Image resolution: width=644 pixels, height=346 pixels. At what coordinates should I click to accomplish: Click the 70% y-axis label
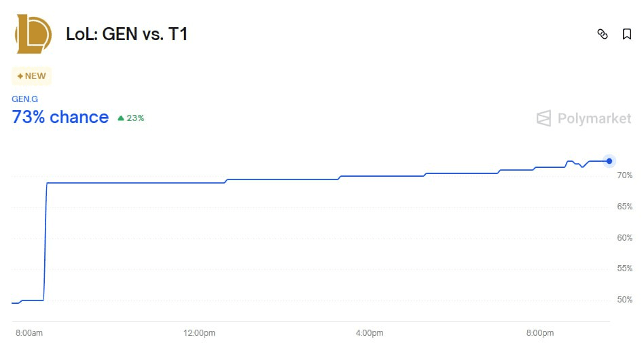[625, 175]
